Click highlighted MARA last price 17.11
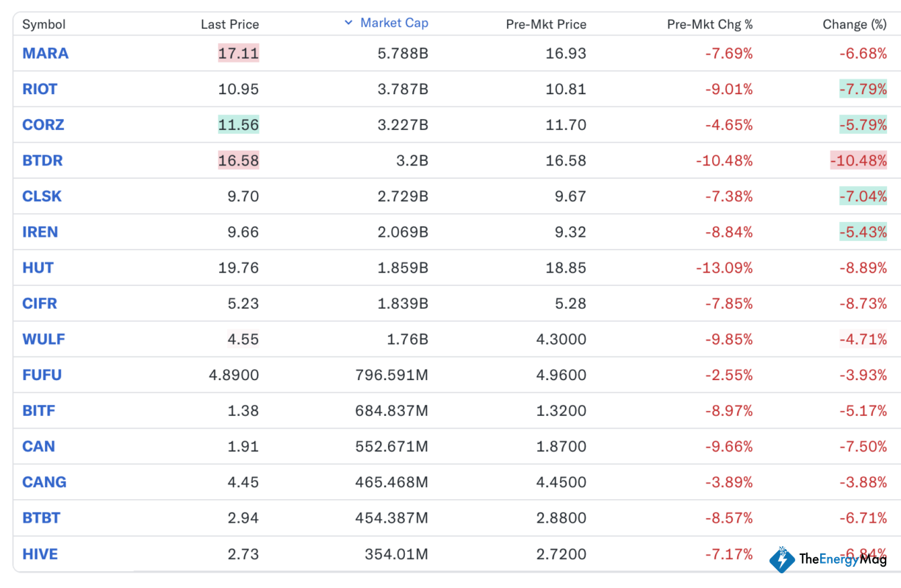 pos(239,54)
